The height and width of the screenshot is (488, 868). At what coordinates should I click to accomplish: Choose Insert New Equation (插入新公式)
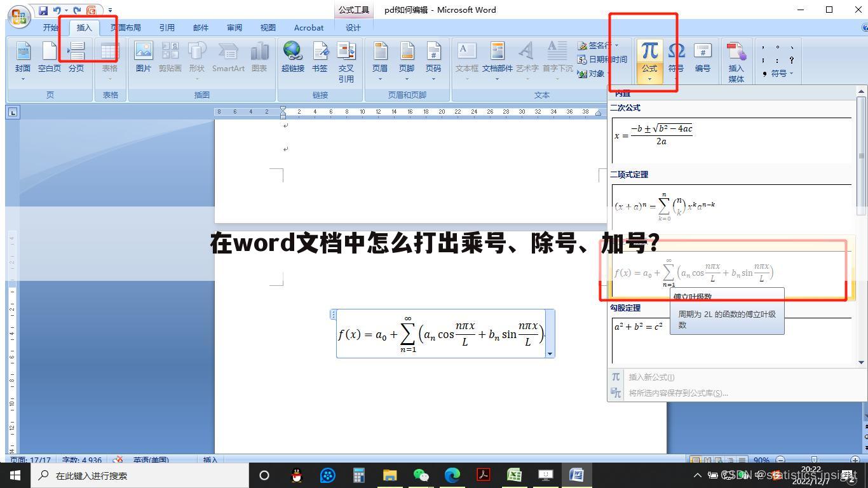point(652,377)
